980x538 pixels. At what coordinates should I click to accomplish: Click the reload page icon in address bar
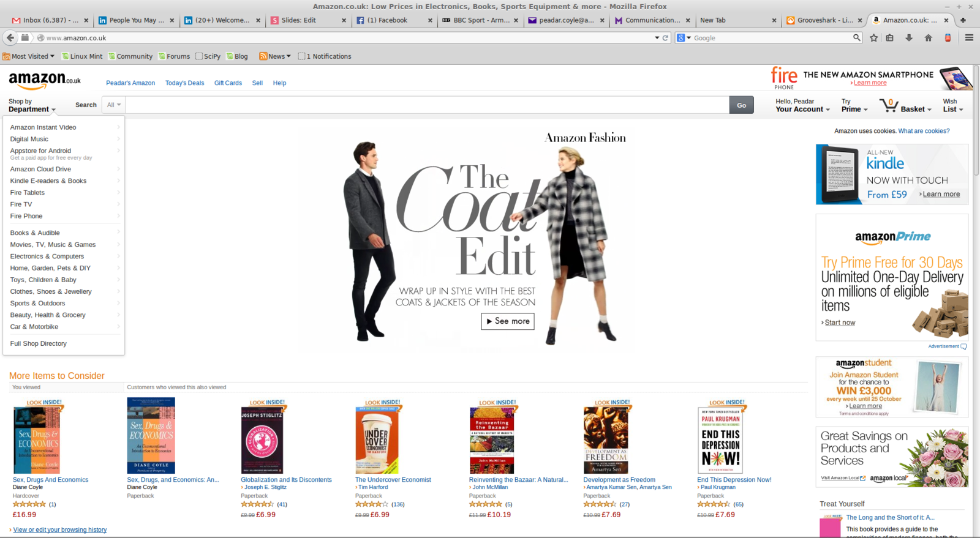[666, 38]
